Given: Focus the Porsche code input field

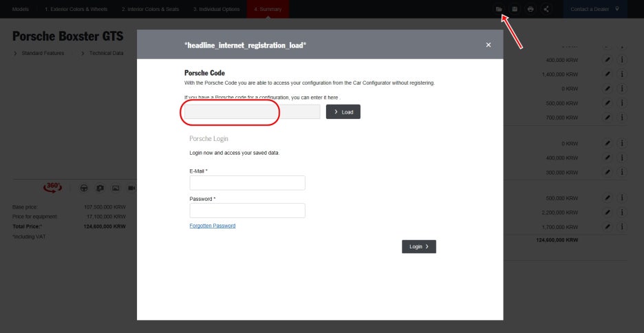Looking at the screenshot, I should click(253, 111).
